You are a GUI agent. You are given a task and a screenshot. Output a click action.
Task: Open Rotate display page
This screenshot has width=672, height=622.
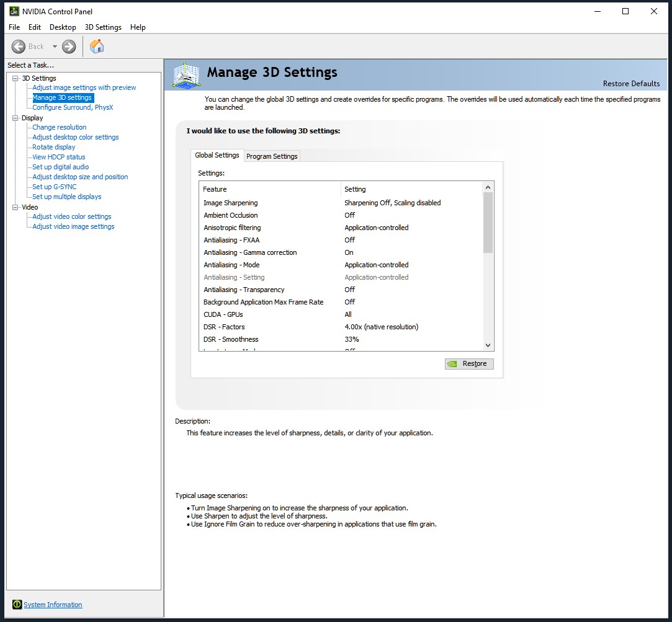point(53,147)
